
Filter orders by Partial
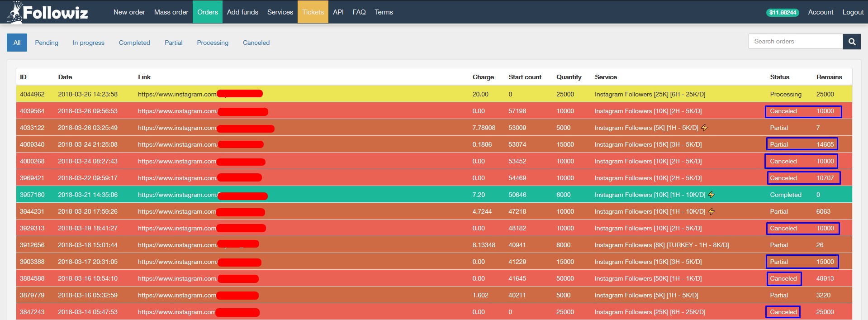pyautogui.click(x=174, y=43)
